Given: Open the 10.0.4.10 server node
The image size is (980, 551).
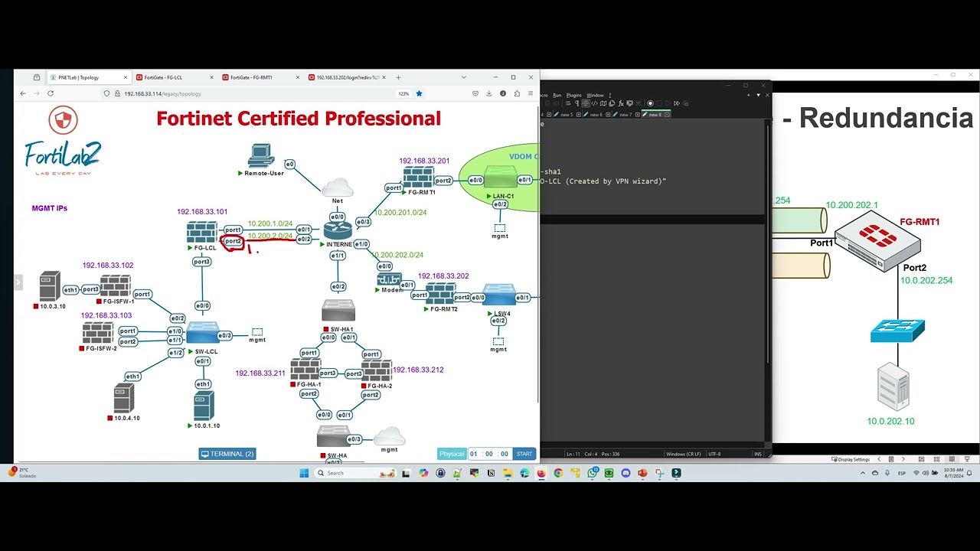Looking at the screenshot, I should [x=123, y=399].
